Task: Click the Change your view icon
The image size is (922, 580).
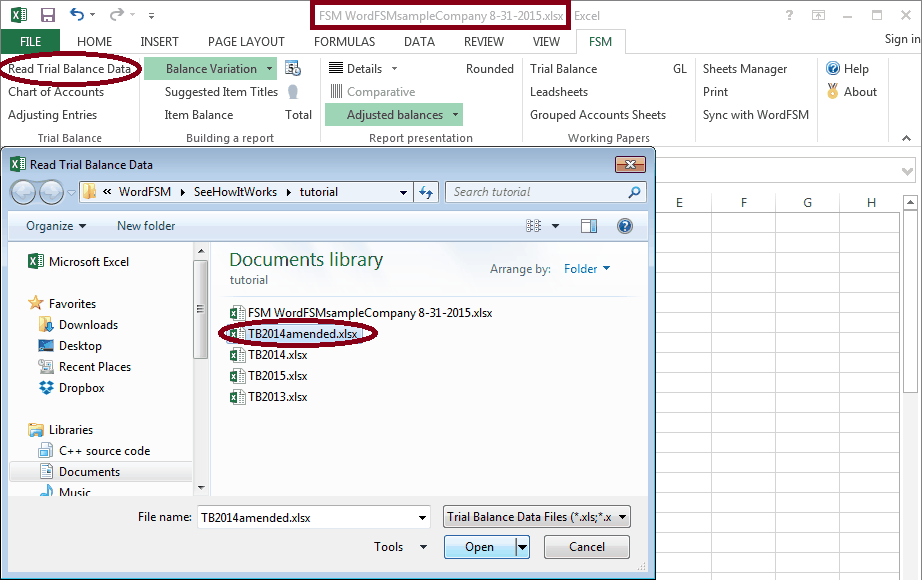Action: coord(533,226)
